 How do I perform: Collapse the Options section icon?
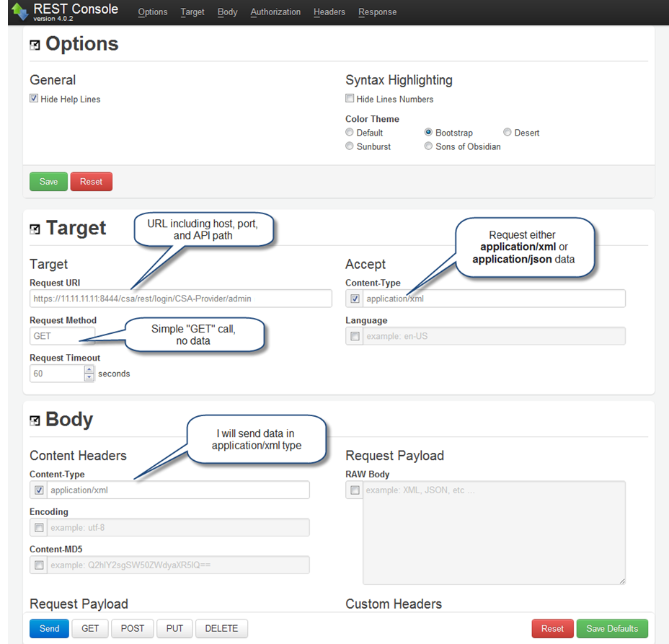tap(35, 45)
